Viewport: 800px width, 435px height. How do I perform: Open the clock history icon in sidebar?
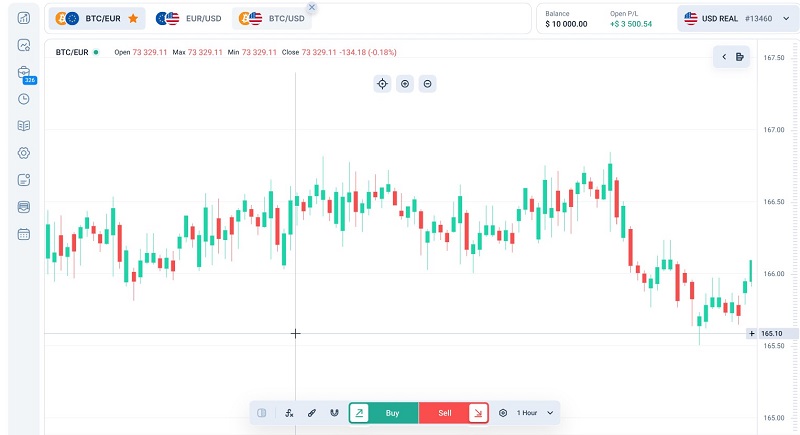tap(24, 99)
